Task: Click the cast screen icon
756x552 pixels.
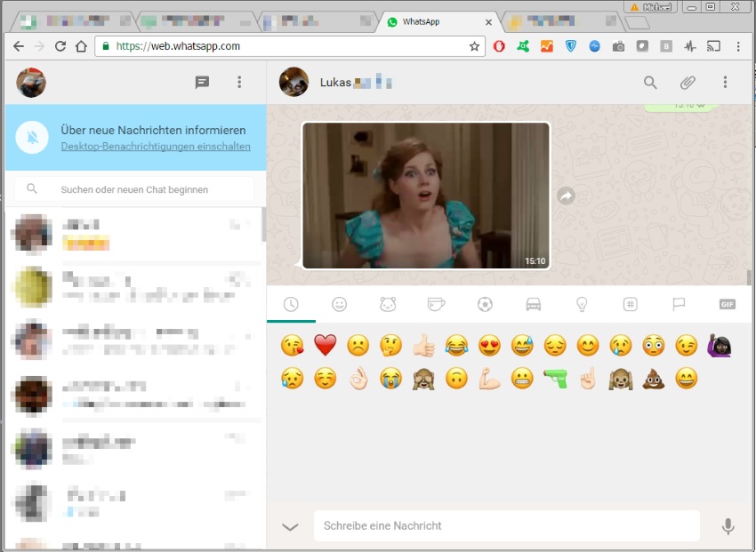Action: tap(713, 46)
